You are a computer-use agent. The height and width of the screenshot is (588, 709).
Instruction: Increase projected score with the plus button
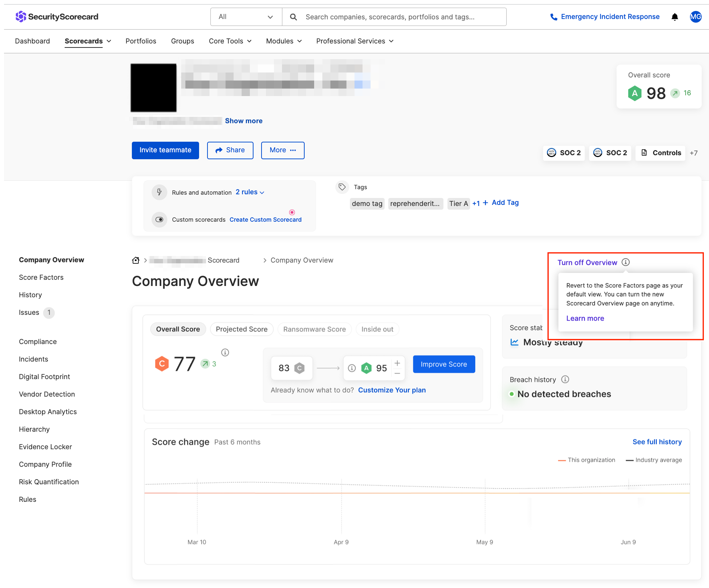pyautogui.click(x=397, y=363)
